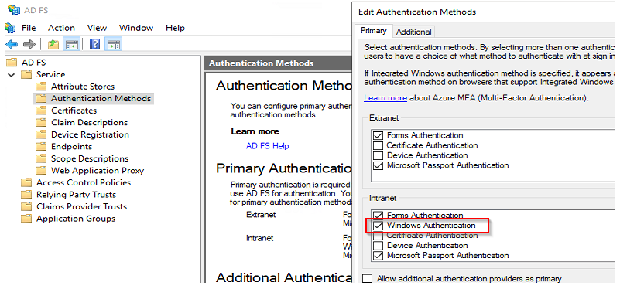Image resolution: width=644 pixels, height=296 pixels.
Task: Open the Action menu
Action: (61, 28)
